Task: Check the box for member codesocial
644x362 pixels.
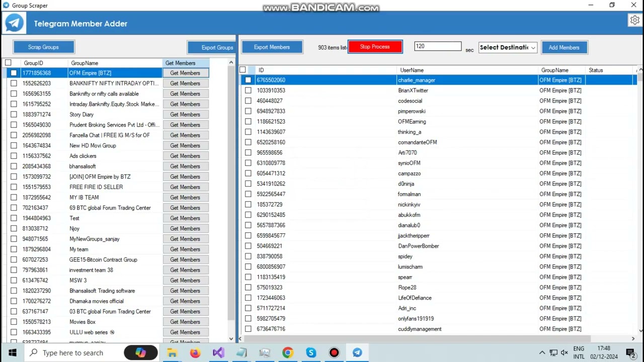Action: tap(248, 101)
